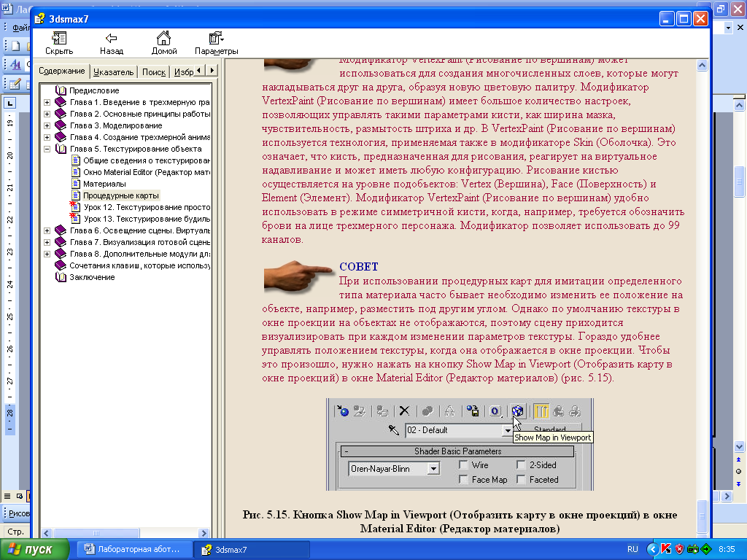
Task: Click the Get Material icon in figure
Action: 343,411
